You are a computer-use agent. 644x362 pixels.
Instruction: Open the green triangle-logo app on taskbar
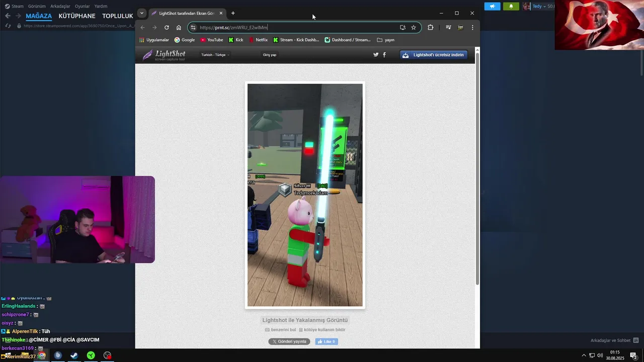pos(91,355)
